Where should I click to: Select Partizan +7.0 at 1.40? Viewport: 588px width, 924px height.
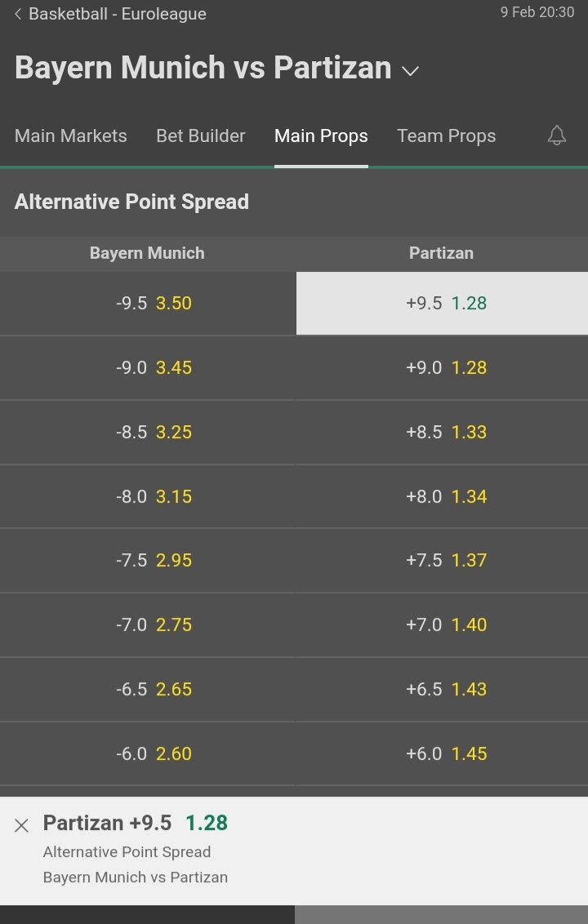(442, 624)
